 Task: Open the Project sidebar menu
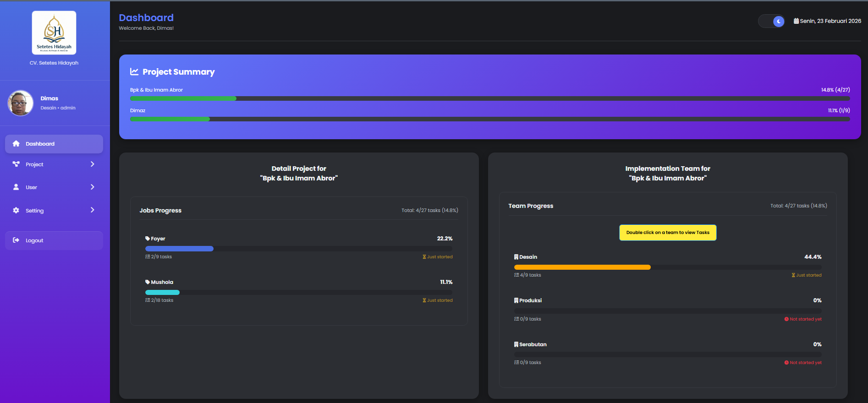54,164
